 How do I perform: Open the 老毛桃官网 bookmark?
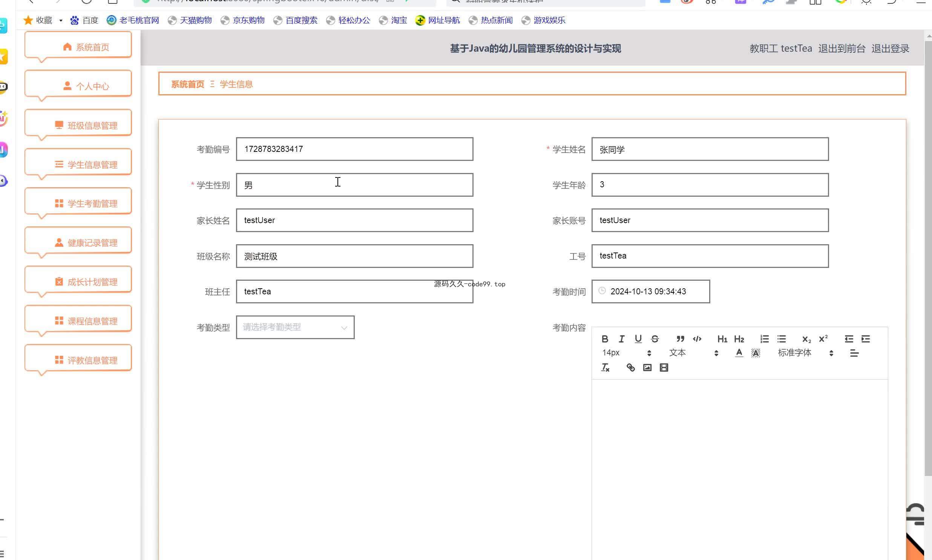pyautogui.click(x=133, y=20)
